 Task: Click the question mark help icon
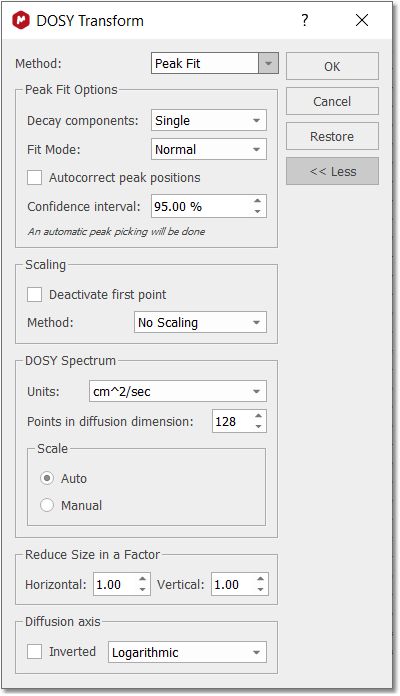(305, 20)
